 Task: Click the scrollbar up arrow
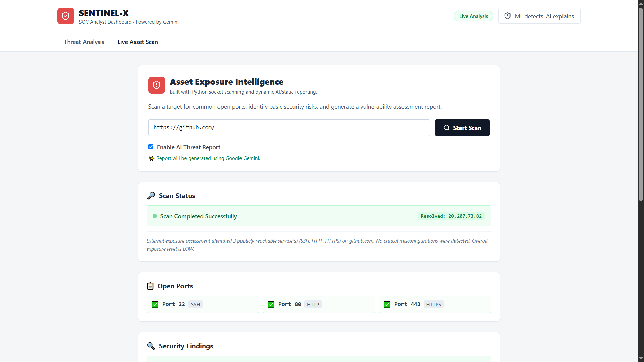tap(641, 3)
